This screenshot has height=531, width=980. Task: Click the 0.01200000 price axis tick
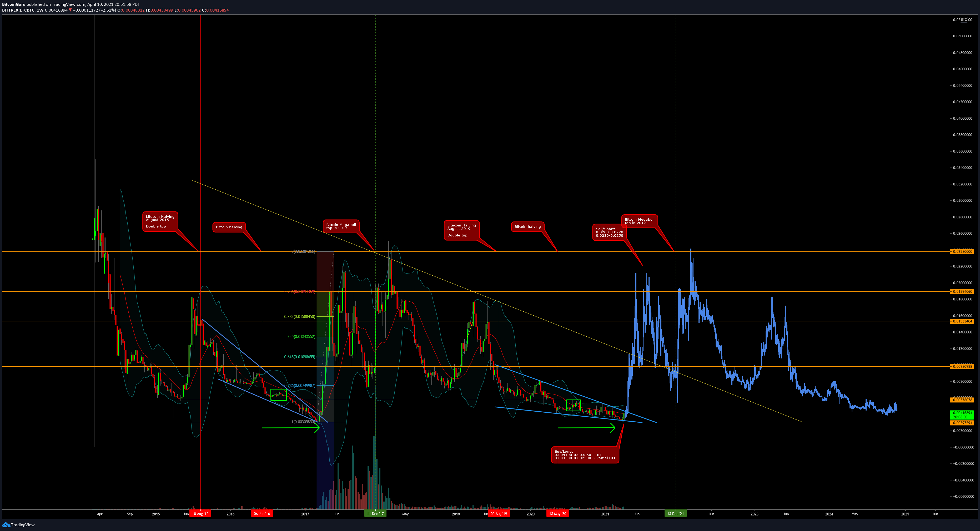point(962,348)
